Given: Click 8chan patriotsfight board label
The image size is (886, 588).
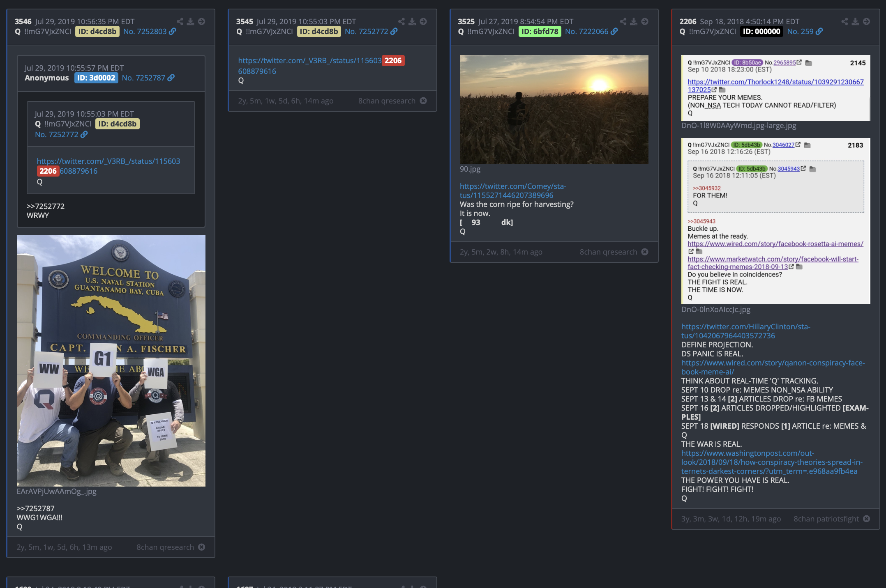Looking at the screenshot, I should click(x=826, y=519).
